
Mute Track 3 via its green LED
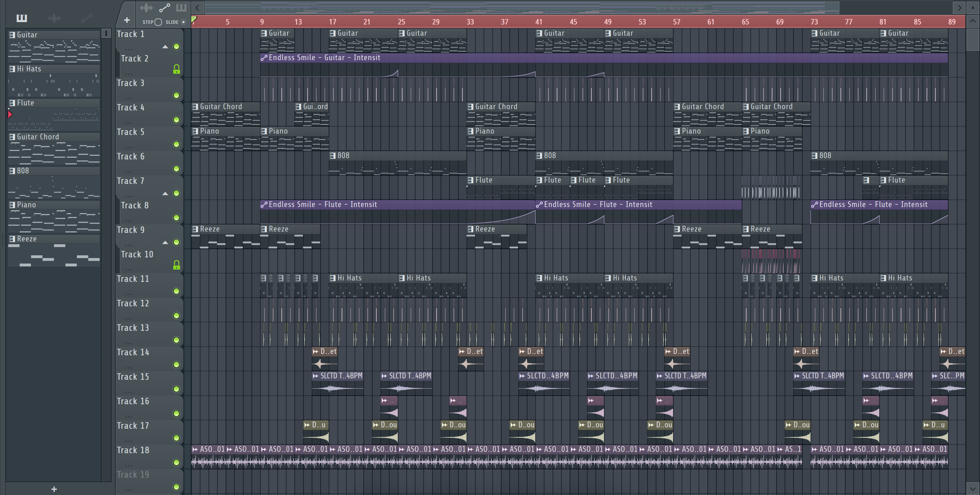(x=176, y=96)
